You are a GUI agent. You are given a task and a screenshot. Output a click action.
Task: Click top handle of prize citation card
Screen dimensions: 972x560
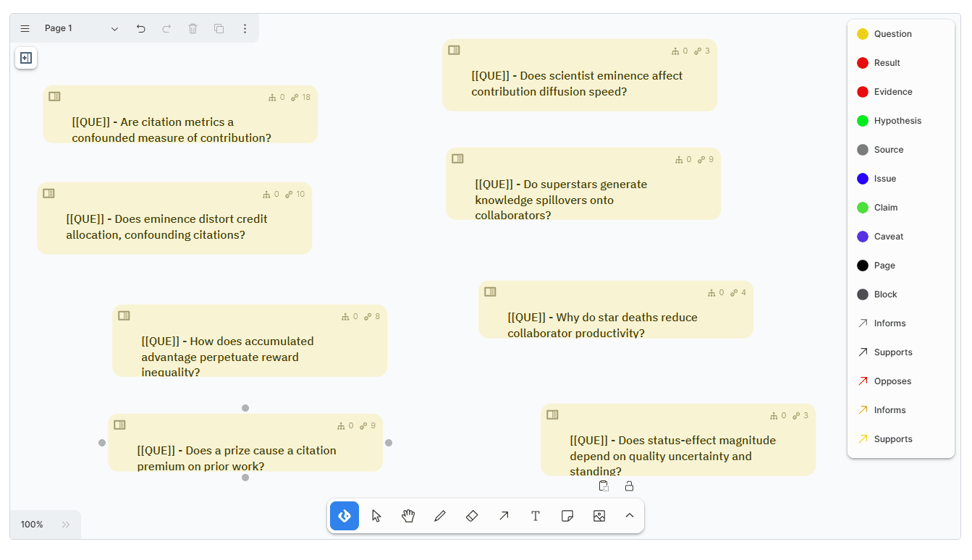click(245, 408)
